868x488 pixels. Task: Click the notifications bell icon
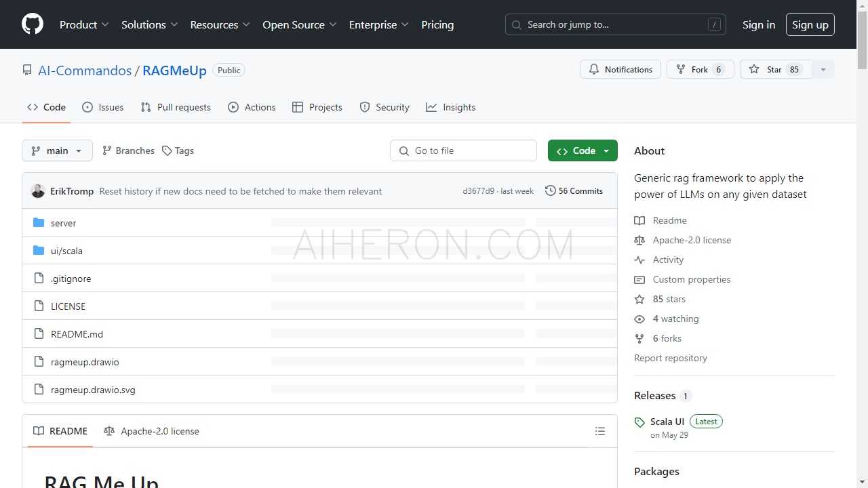[594, 70]
